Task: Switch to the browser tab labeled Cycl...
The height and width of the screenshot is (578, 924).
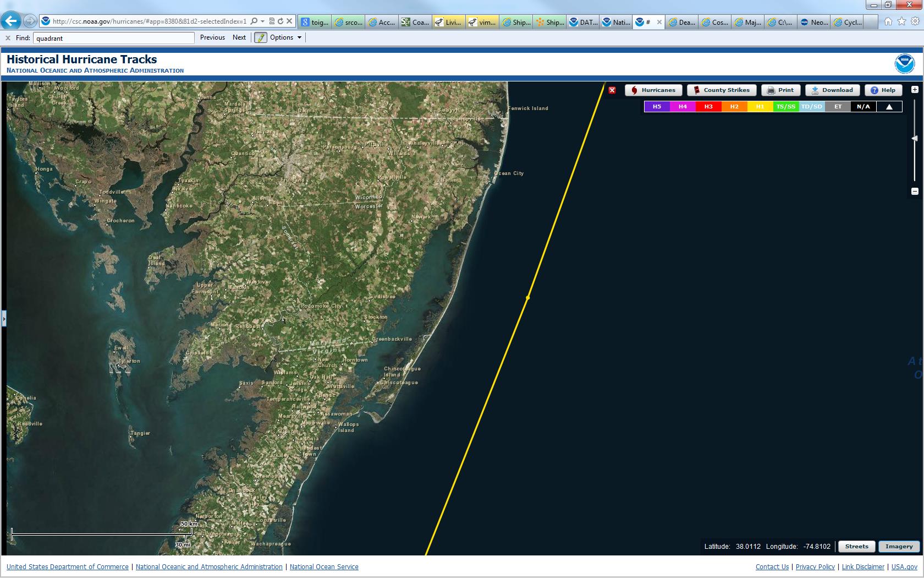Action: click(847, 22)
